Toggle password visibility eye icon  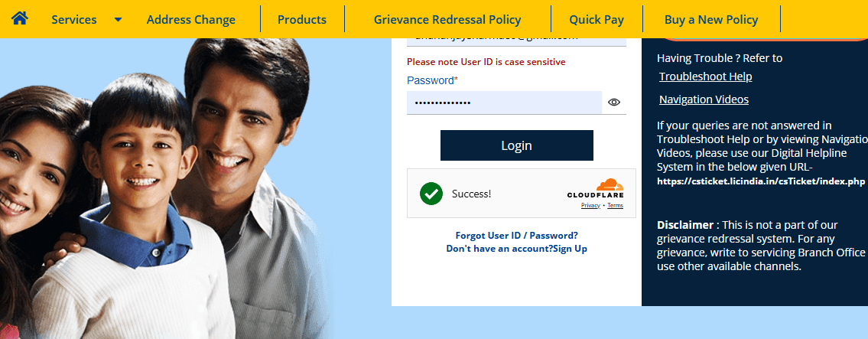(614, 102)
